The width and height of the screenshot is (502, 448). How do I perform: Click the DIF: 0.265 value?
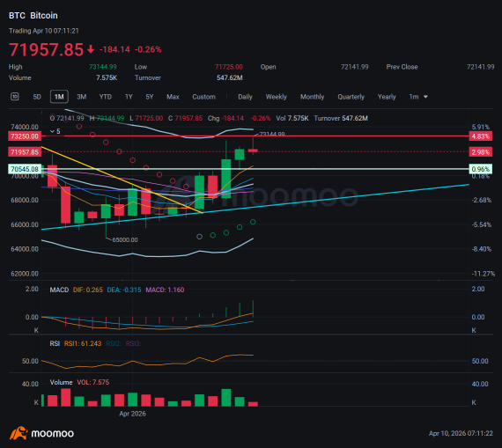[88, 290]
